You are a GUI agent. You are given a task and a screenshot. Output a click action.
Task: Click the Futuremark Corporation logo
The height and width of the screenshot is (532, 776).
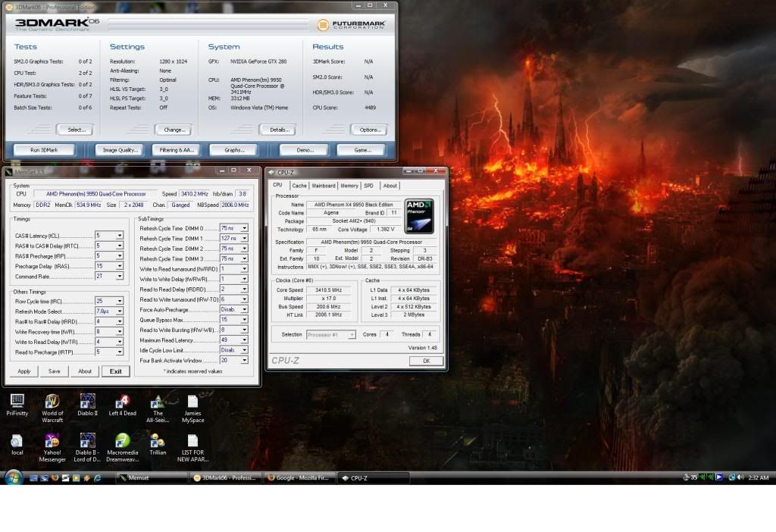click(x=352, y=24)
